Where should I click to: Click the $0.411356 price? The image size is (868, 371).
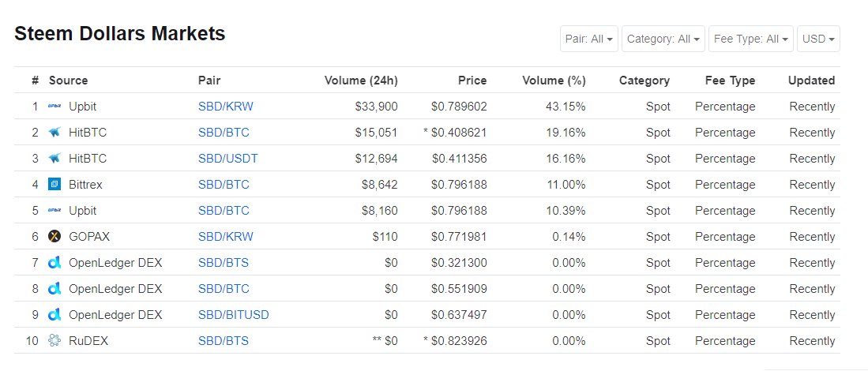coord(460,158)
